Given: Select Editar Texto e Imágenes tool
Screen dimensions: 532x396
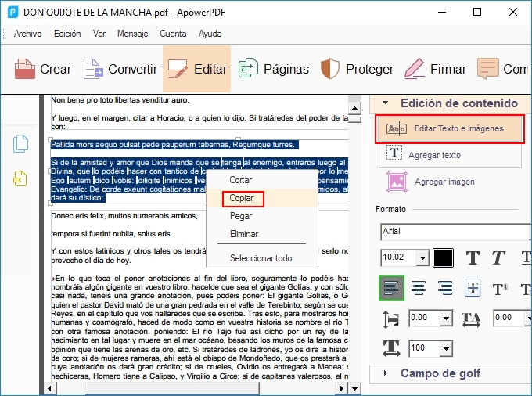Looking at the screenshot, I should (450, 129).
